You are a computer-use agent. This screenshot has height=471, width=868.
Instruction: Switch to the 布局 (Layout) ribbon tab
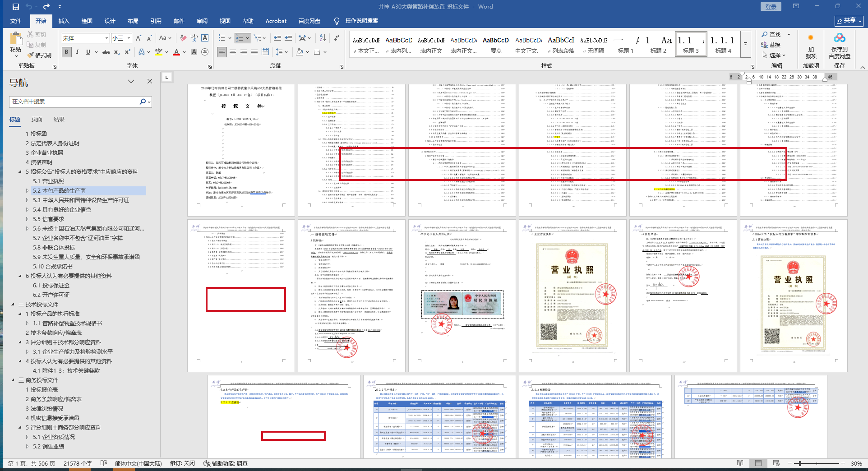(x=133, y=21)
